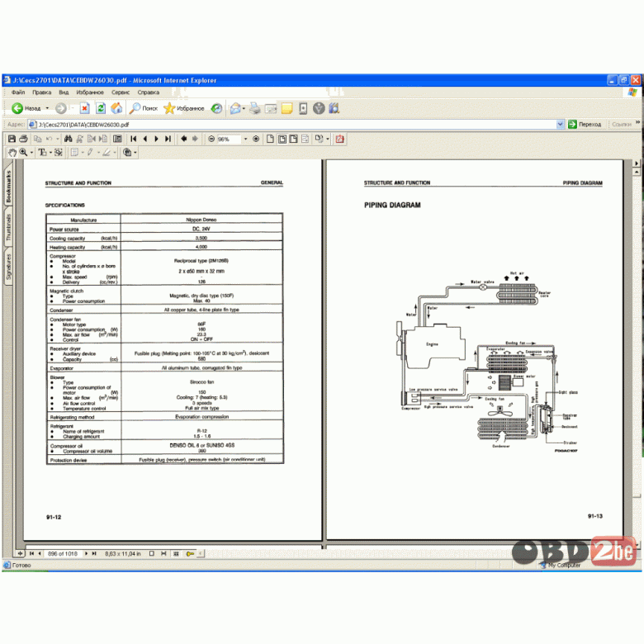Click the IE Stop page loading icon
Image resolution: width=644 pixels, height=644 pixels.
pos(84,108)
